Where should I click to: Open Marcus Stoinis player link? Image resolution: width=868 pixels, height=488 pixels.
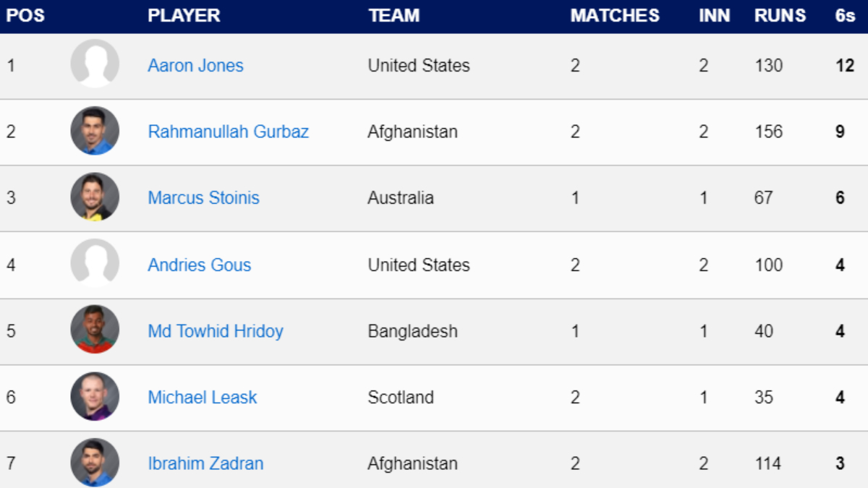(x=203, y=198)
